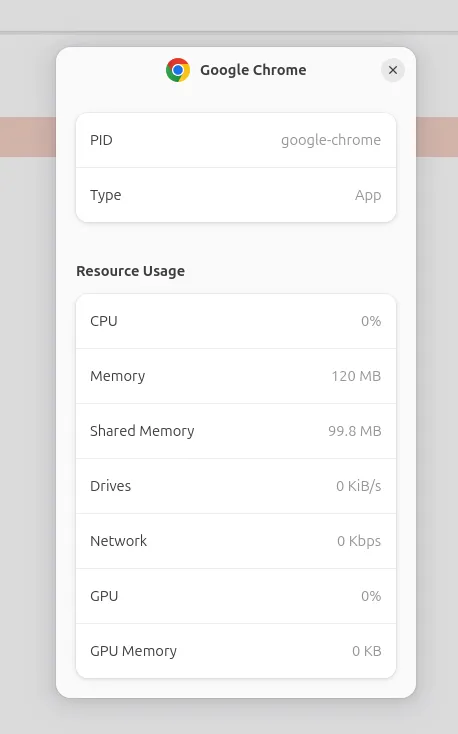Click the 120 MB memory value

[x=356, y=376]
